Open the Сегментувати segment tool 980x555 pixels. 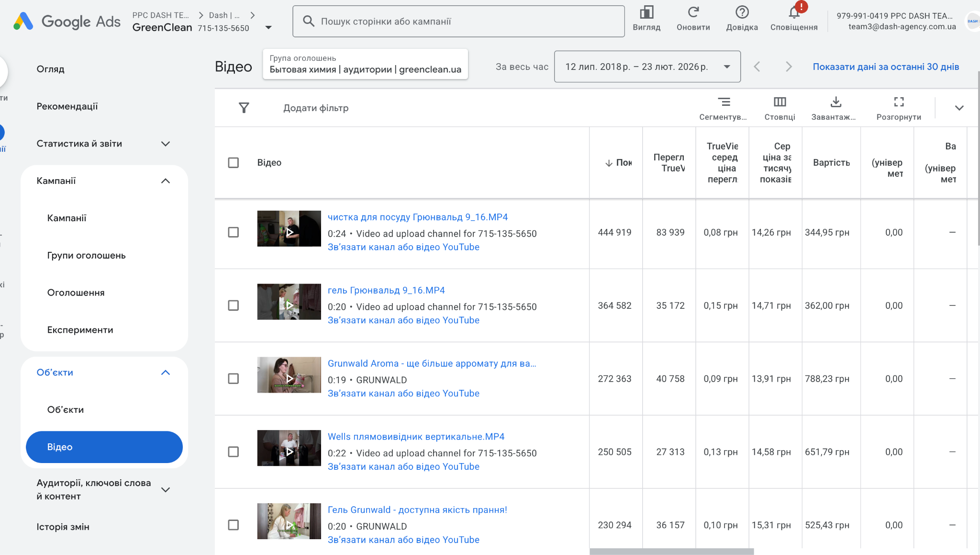[x=724, y=102]
